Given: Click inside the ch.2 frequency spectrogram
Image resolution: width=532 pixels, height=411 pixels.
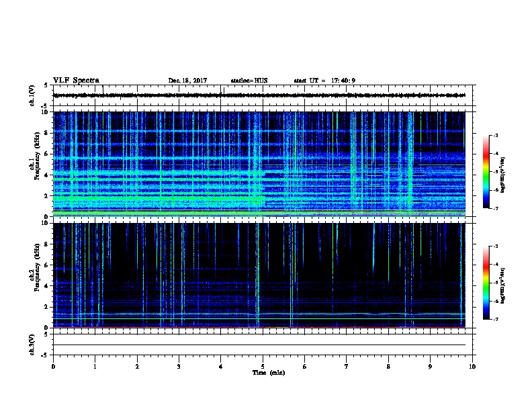Looking at the screenshot, I should click(259, 275).
